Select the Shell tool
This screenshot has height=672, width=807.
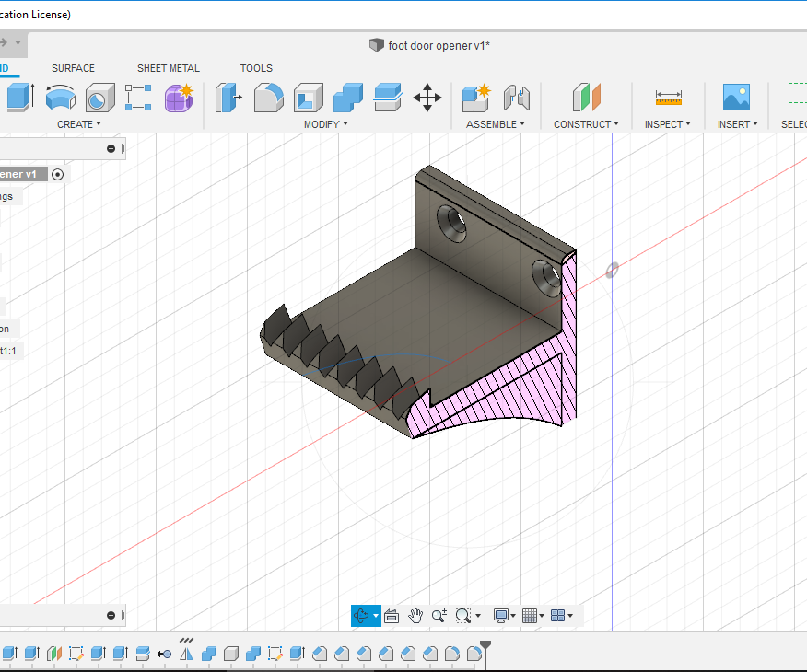[x=309, y=98]
